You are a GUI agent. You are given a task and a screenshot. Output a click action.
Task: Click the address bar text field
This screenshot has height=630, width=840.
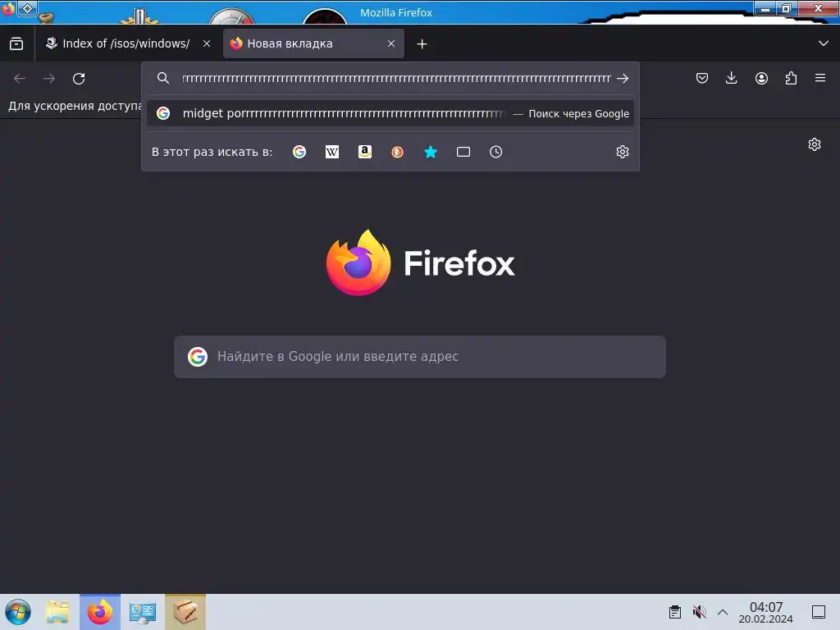point(396,78)
